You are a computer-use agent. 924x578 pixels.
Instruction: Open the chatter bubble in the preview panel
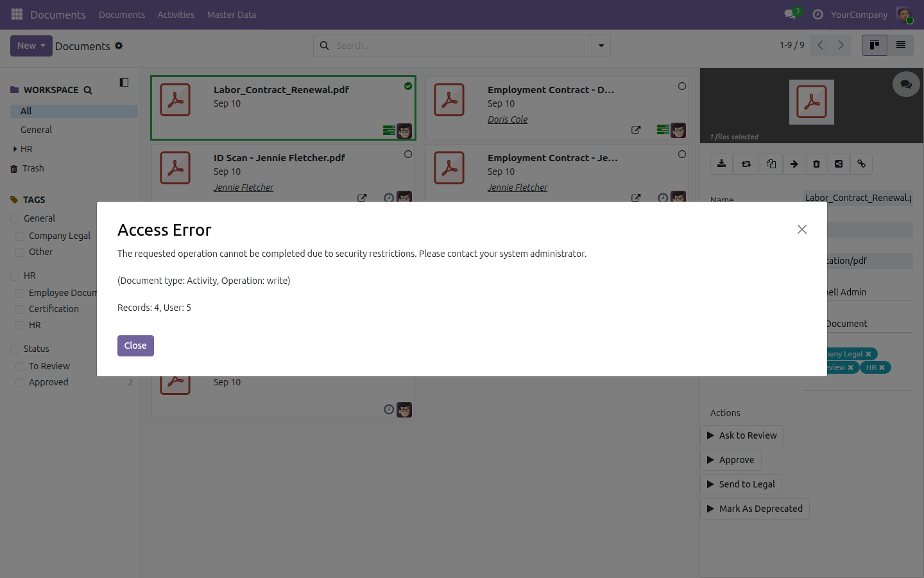click(906, 84)
